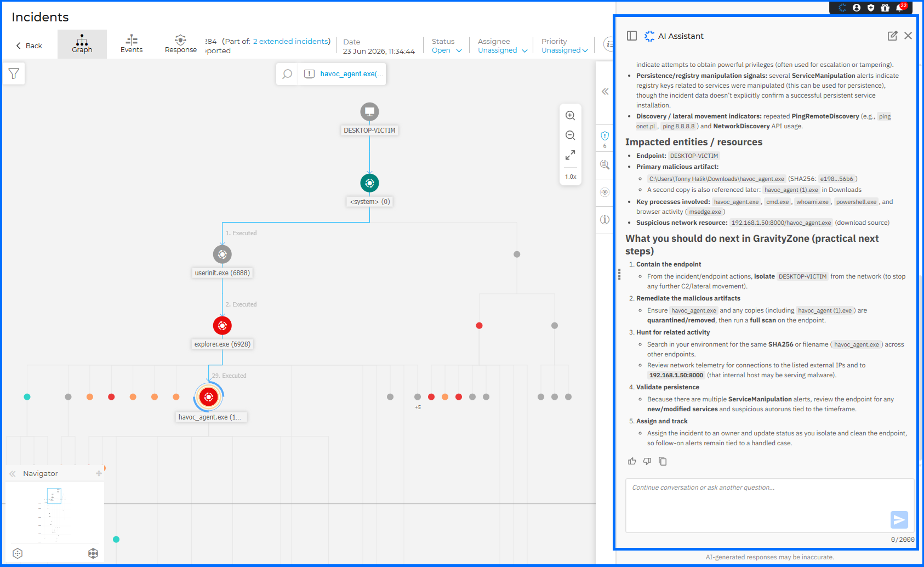
Task: Open the Priority dropdown set to Unassigned
Action: [x=564, y=50]
